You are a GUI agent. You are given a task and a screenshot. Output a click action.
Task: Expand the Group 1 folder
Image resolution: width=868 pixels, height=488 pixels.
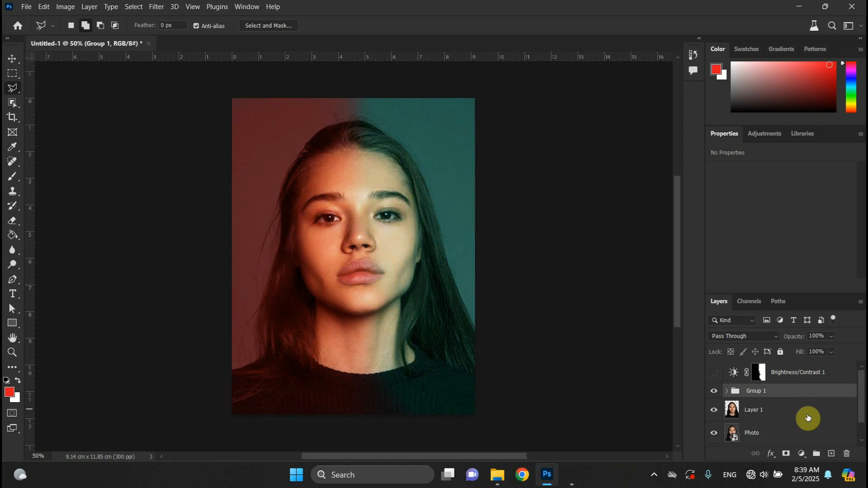(726, 391)
